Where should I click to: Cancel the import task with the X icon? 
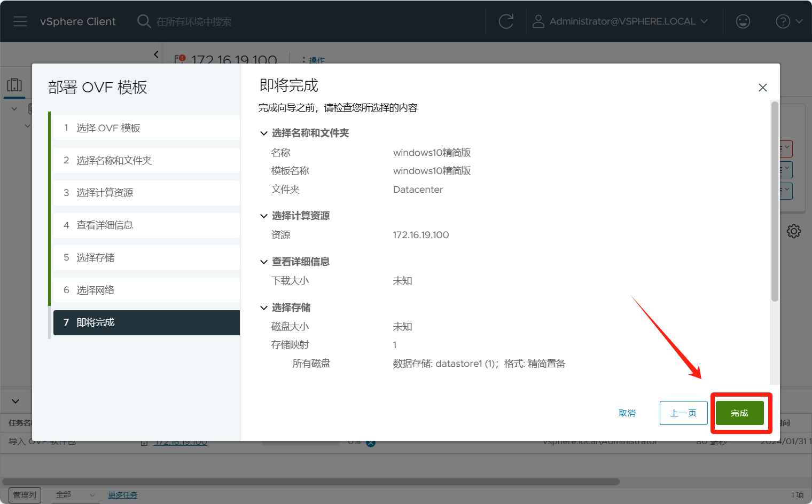coord(371,443)
